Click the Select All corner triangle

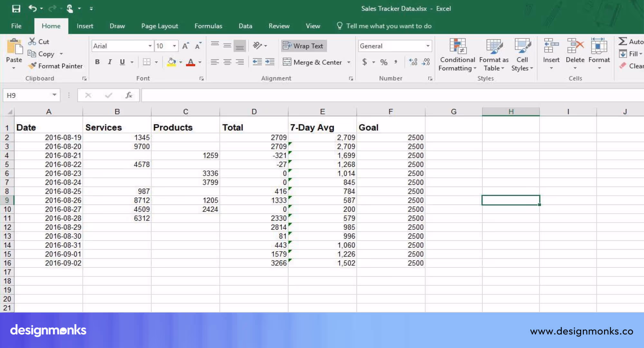click(9, 112)
